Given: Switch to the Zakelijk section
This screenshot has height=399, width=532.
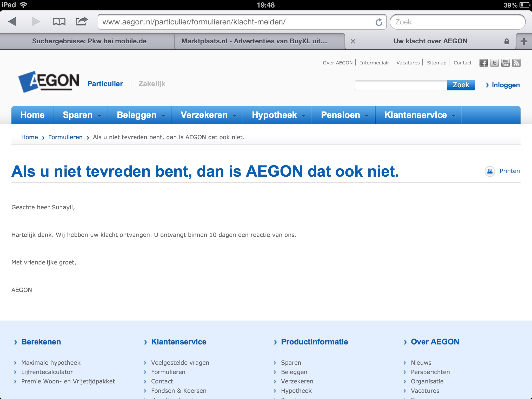Looking at the screenshot, I should pyautogui.click(x=152, y=84).
